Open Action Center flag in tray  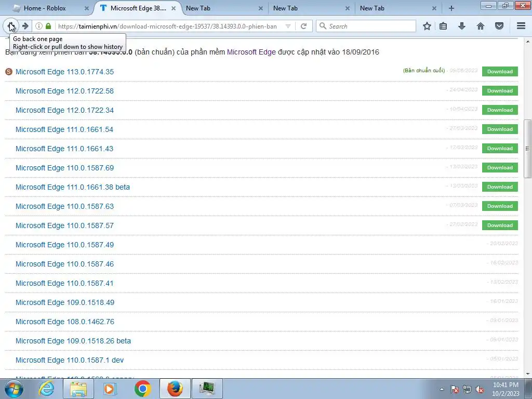pyautogui.click(x=455, y=389)
